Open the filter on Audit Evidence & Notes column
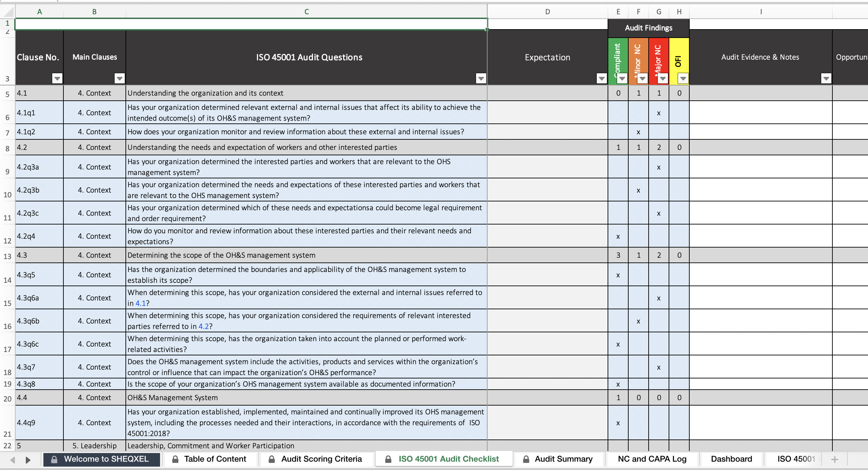 [826, 78]
